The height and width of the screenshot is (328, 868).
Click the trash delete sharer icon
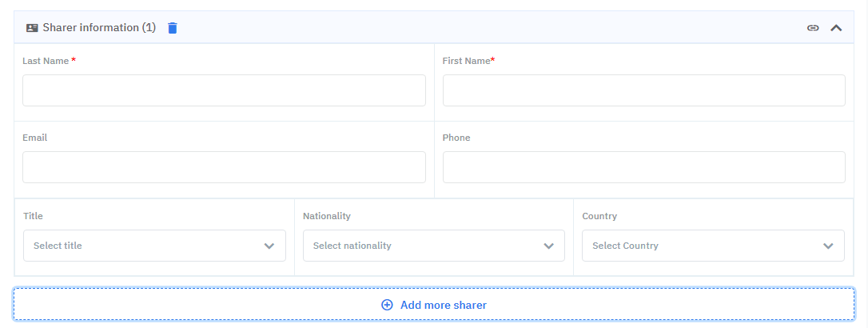click(x=173, y=28)
